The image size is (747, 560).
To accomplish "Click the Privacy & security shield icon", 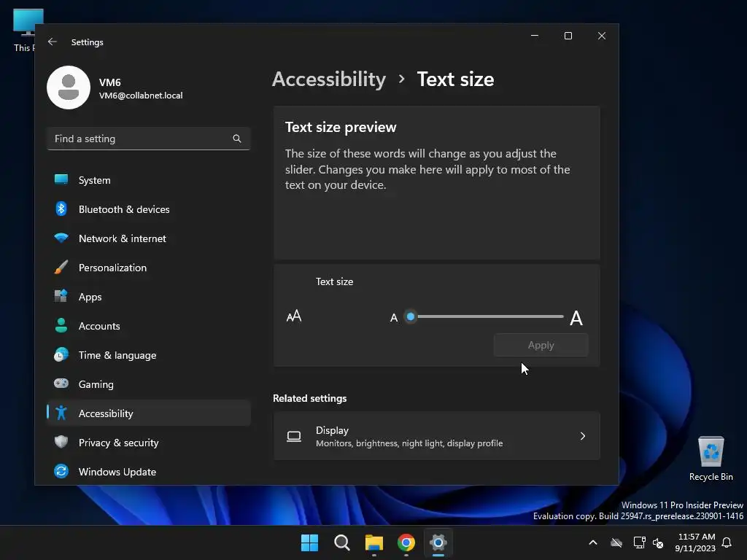I will pos(61,442).
